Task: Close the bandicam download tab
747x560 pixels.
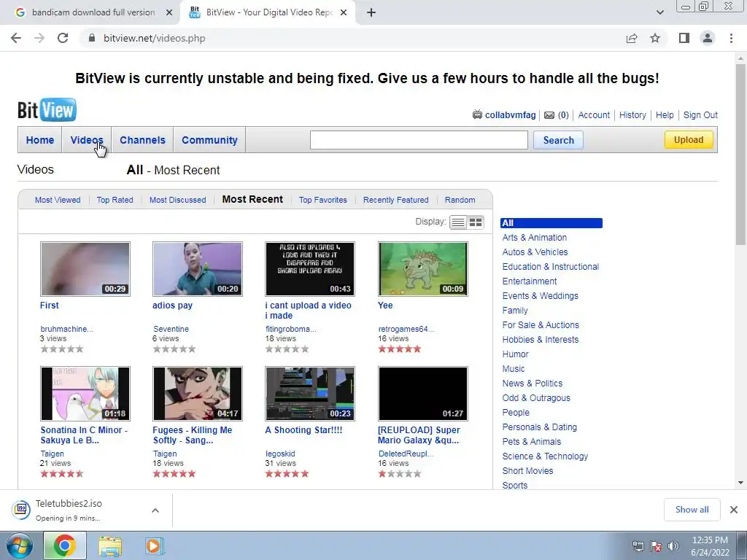Action: coord(169,12)
